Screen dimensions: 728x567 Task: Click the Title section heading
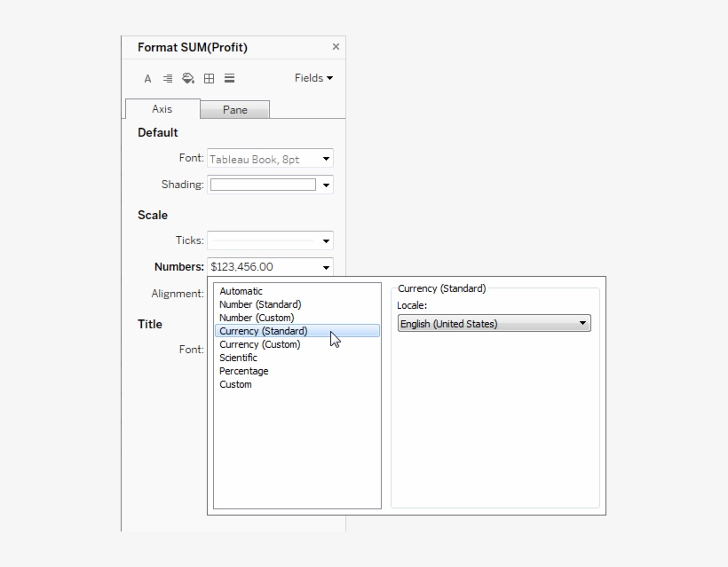tap(149, 325)
